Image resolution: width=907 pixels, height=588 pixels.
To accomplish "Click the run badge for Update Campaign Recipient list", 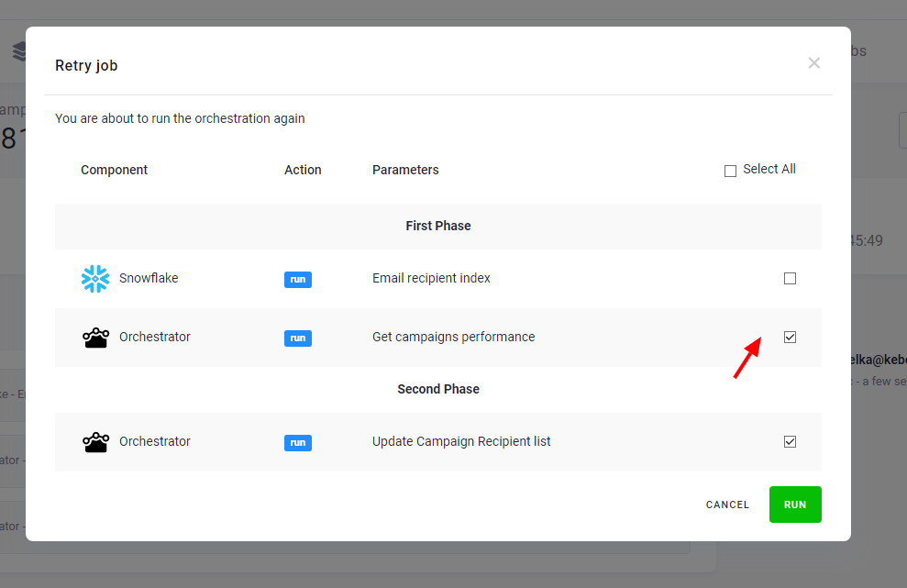I will 297,442.
